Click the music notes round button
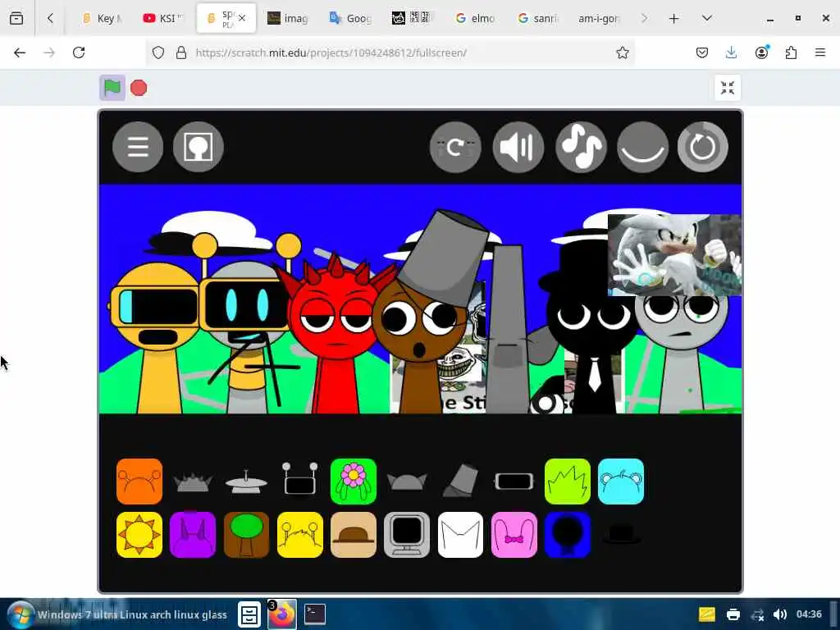840x630 pixels. pos(581,148)
